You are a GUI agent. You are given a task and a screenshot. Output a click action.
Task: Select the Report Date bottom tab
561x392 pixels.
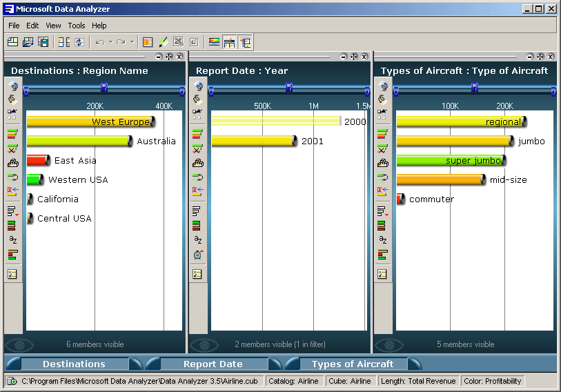213,364
